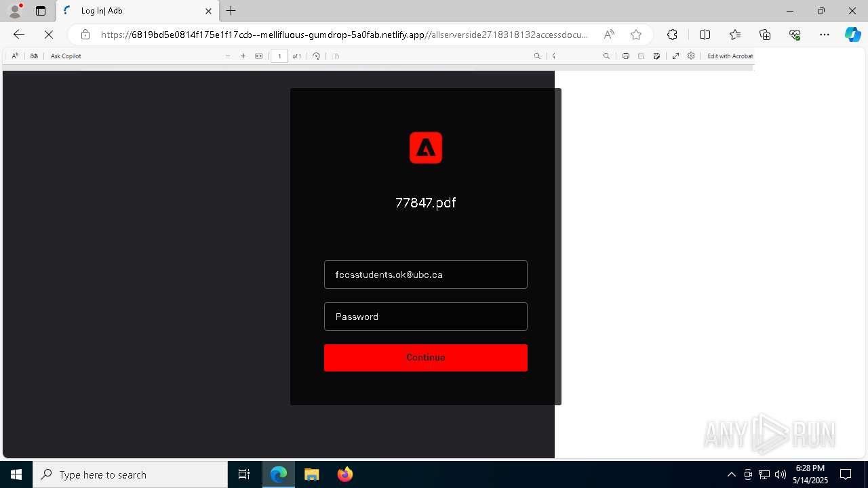Click Edit with Acrobat
The width and height of the screenshot is (868, 488).
(730, 56)
